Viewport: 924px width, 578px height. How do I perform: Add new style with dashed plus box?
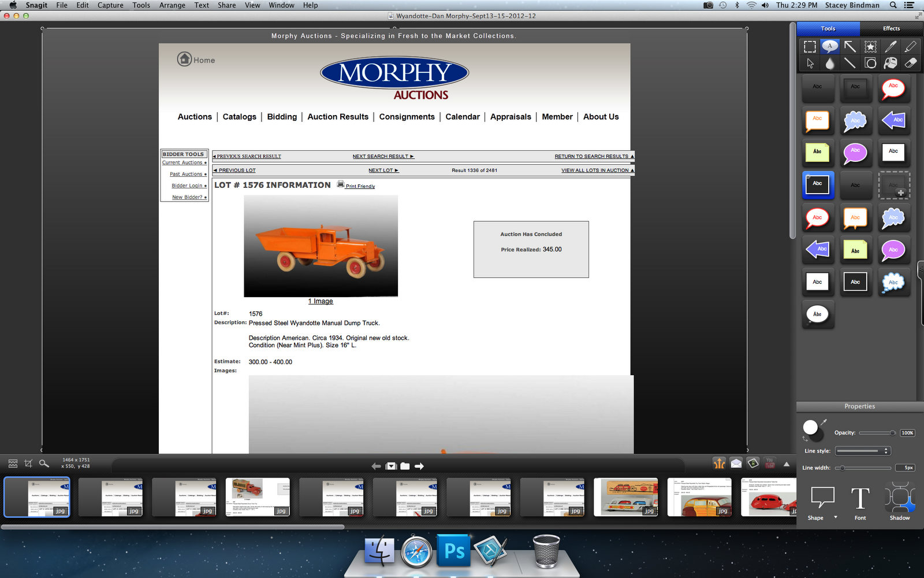(x=893, y=185)
